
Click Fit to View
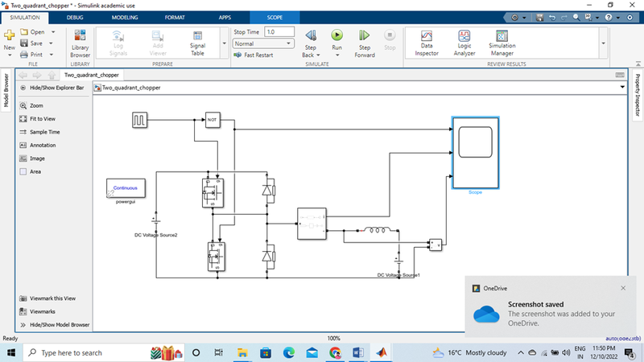pyautogui.click(x=37, y=118)
